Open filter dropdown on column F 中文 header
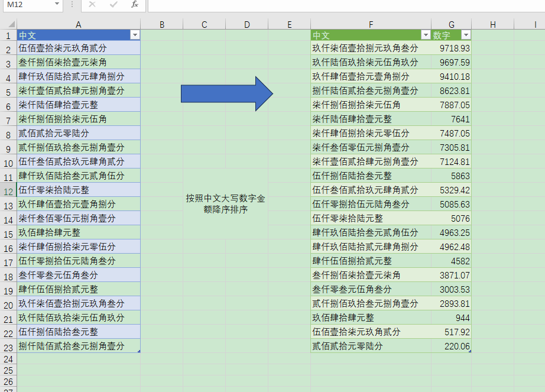Screen dimensions: 545x392 click(x=426, y=35)
